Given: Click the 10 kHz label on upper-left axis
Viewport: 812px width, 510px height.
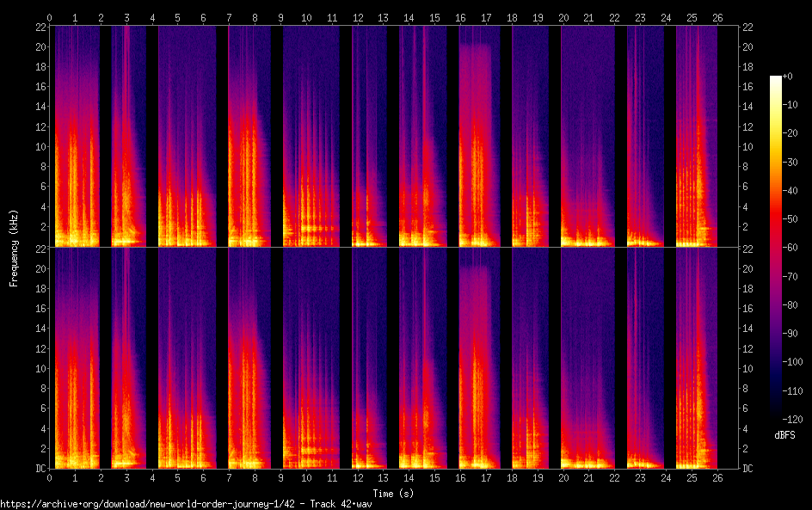Looking at the screenshot, I should (40, 146).
